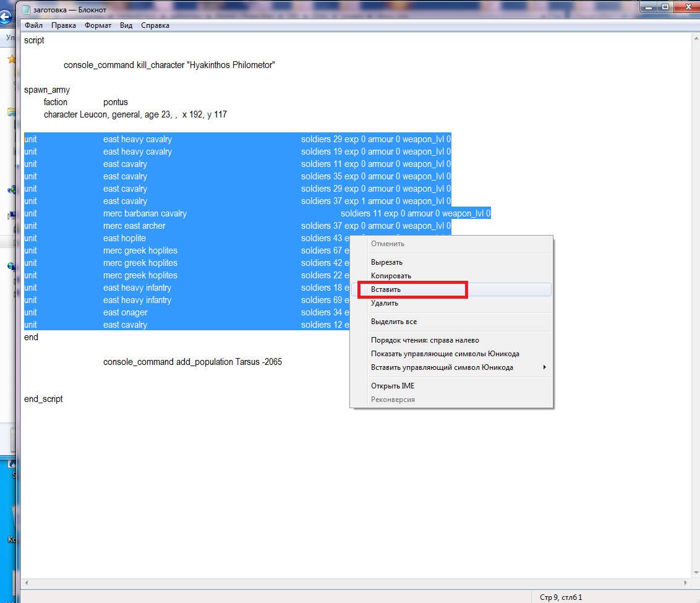Toggle 'Показать управляющие символы Юникода'

pyautogui.click(x=445, y=354)
